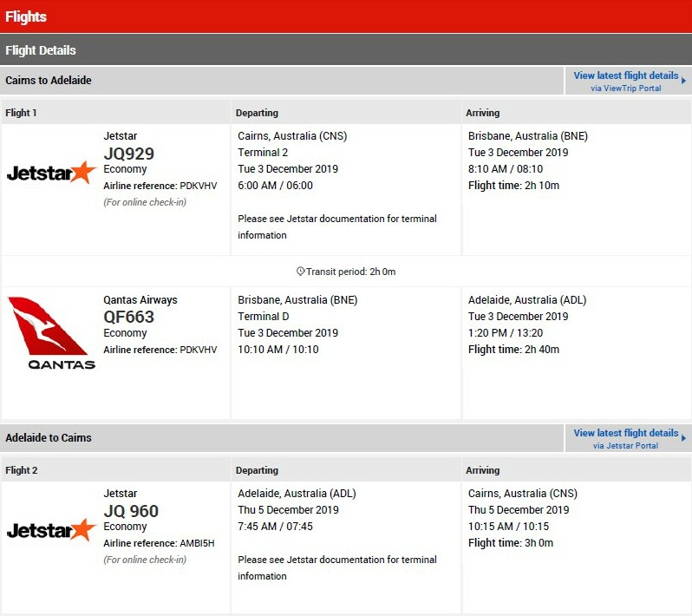Click (For online check-in) note under JQ929
692x616 pixels.
coord(145,202)
